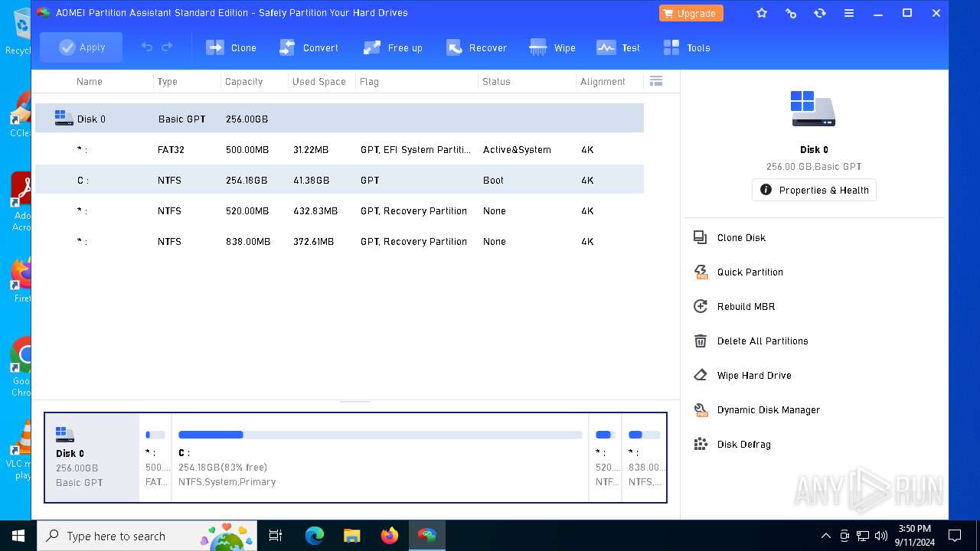Click the Flag column header
Image resolution: width=980 pixels, height=551 pixels.
(x=370, y=81)
